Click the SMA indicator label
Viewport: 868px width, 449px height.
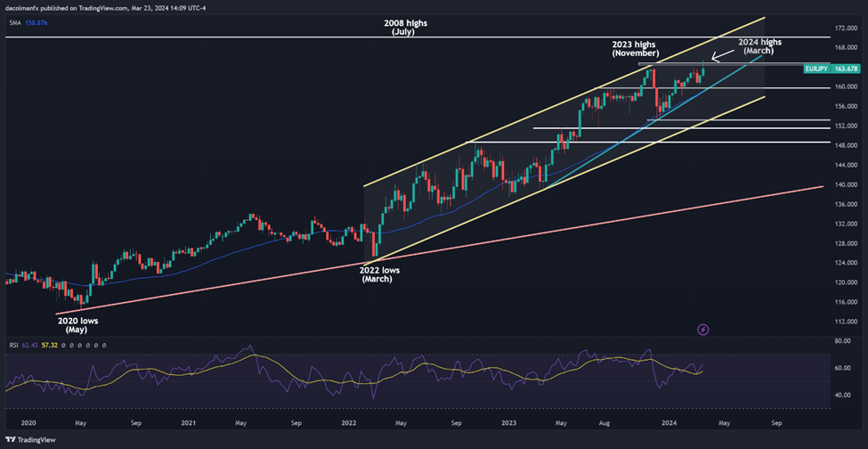[x=13, y=22]
